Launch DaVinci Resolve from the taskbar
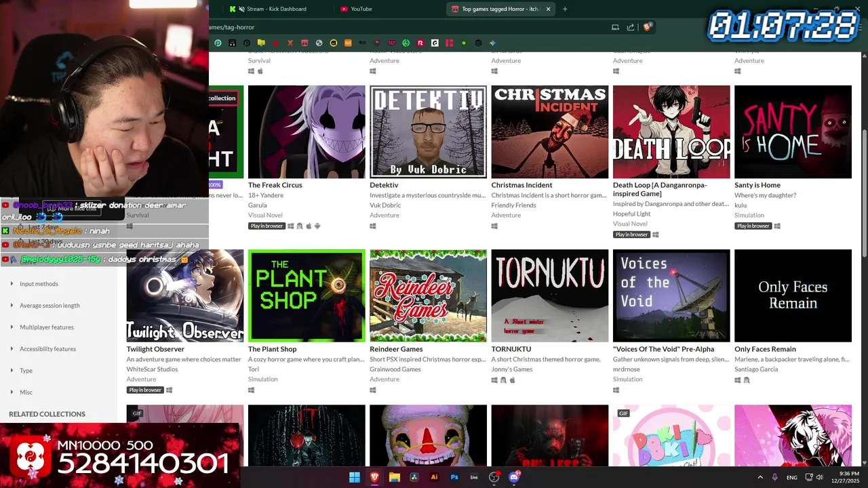The width and height of the screenshot is (868, 488). click(414, 477)
